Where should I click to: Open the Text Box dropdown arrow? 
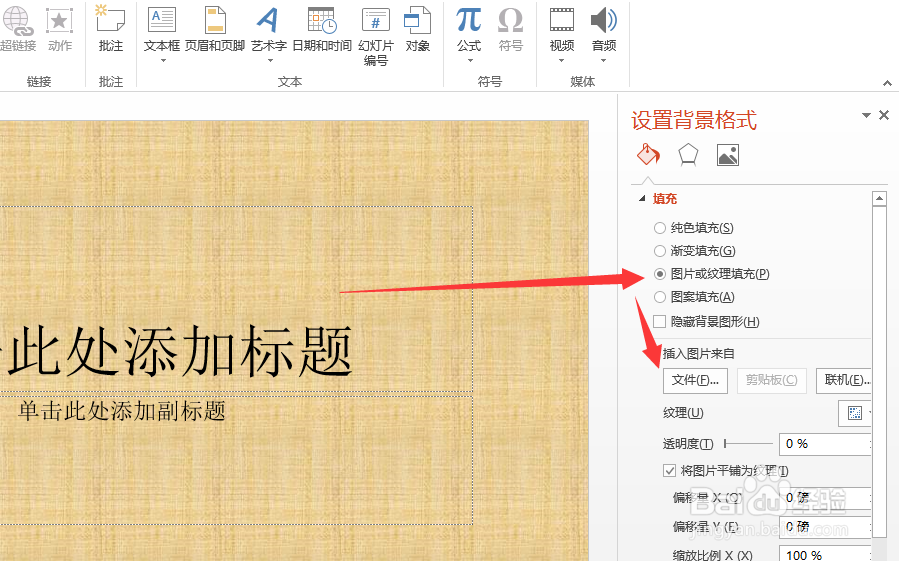coord(163,60)
